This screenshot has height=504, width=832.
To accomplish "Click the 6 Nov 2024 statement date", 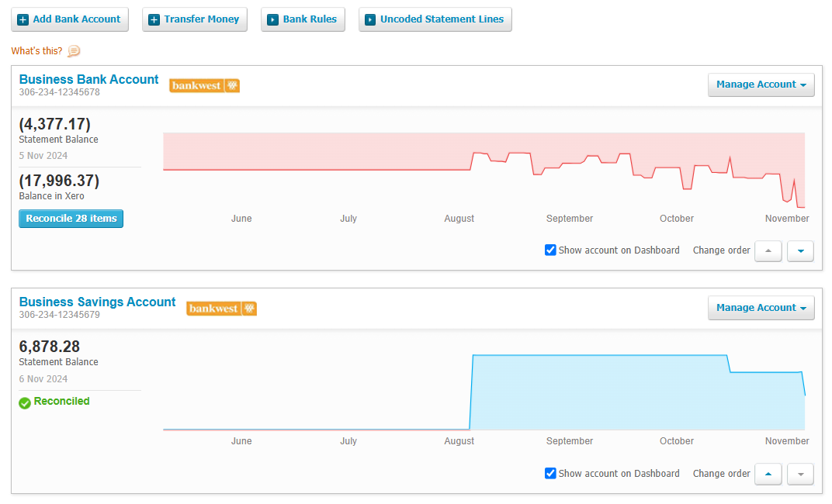I will tap(43, 379).
